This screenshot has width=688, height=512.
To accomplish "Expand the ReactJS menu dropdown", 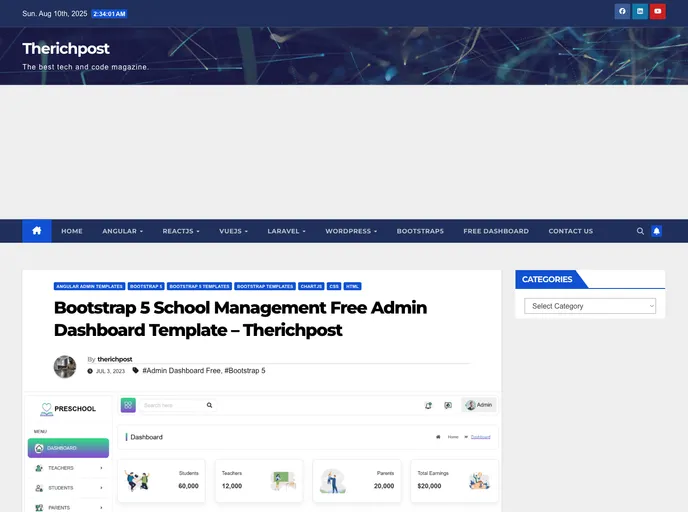I will click(x=181, y=231).
